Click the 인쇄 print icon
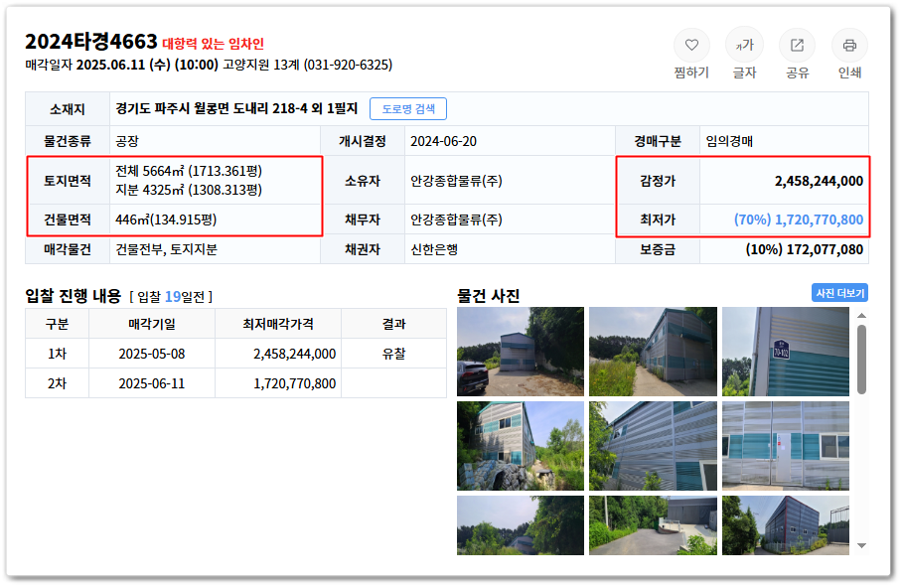903x588 pixels. click(849, 45)
